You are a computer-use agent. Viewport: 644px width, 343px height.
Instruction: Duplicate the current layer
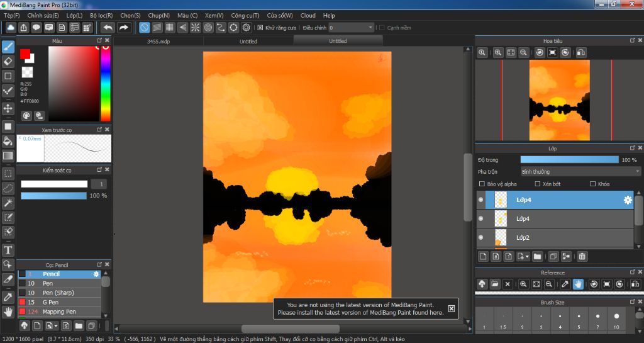coord(553,256)
